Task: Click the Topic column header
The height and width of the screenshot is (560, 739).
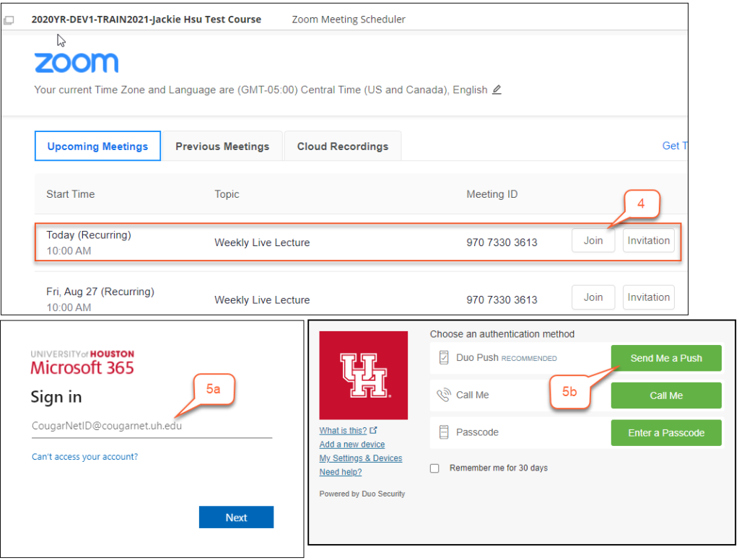Action: coord(227,194)
